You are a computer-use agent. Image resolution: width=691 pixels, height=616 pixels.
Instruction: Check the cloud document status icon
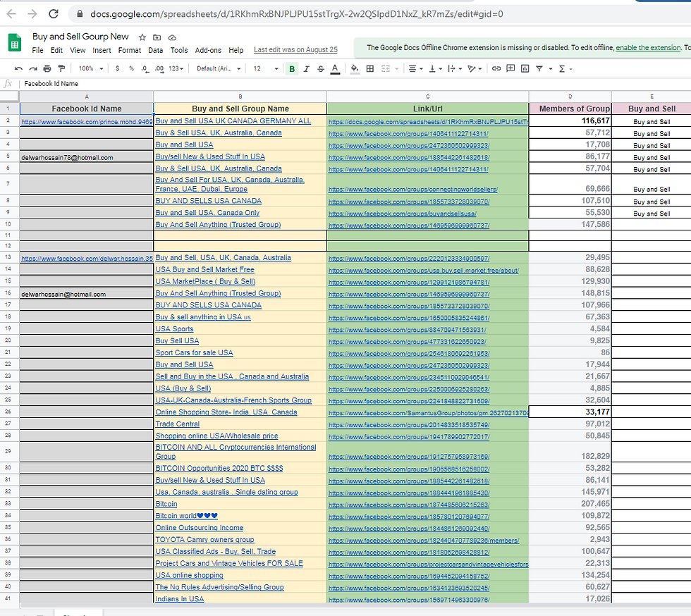pos(172,37)
